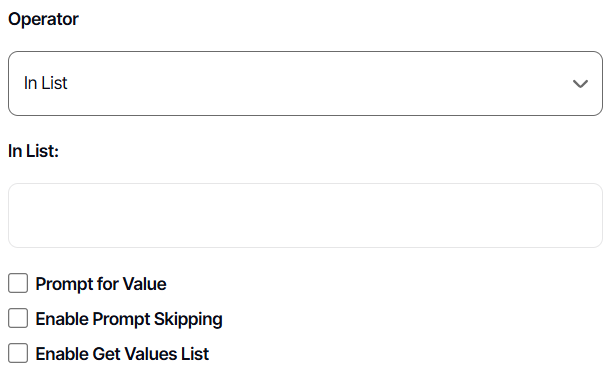Select the 'In List' value text in the combo box
The width and height of the screenshot is (613, 382).
45,83
